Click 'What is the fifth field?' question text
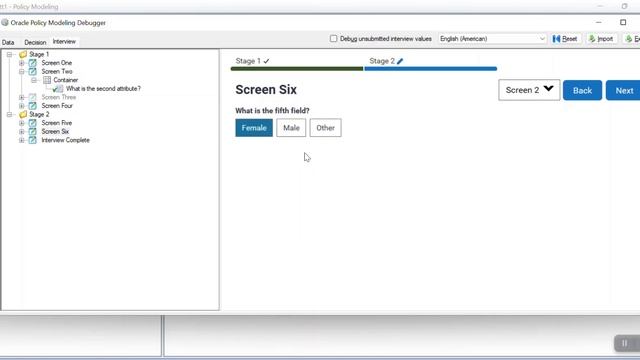 [x=272, y=111]
